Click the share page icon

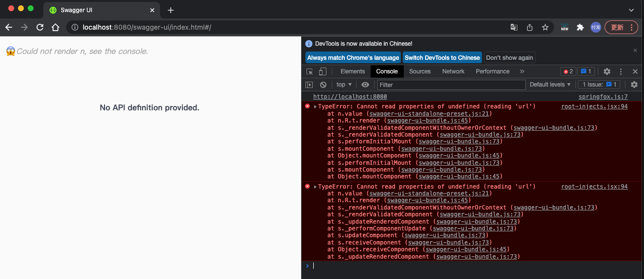pyautogui.click(x=530, y=27)
